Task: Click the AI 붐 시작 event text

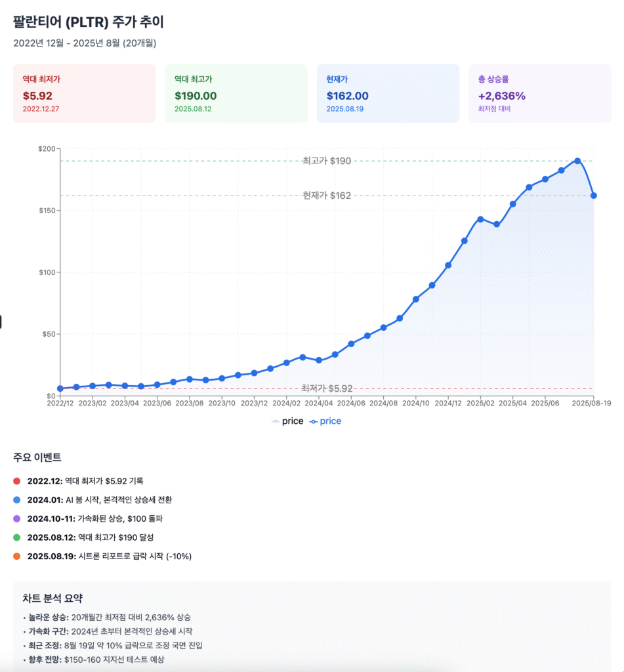Action: click(x=119, y=499)
